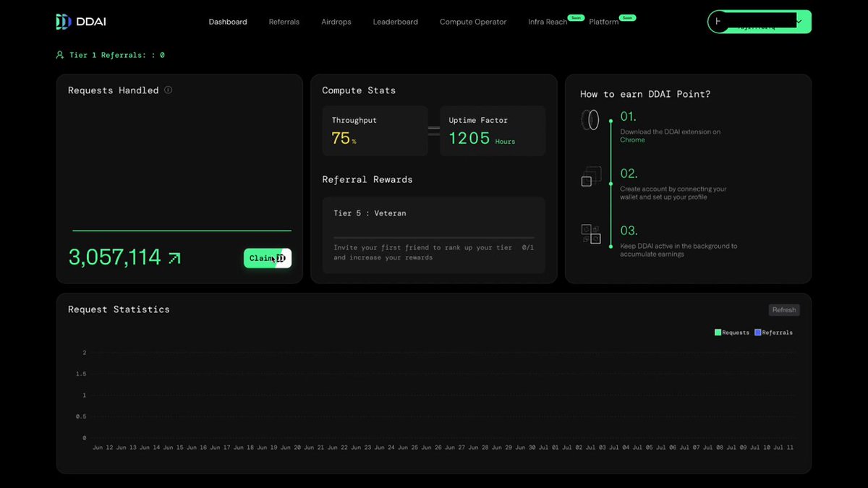Click the Throughput 75% stat card

[x=375, y=131]
